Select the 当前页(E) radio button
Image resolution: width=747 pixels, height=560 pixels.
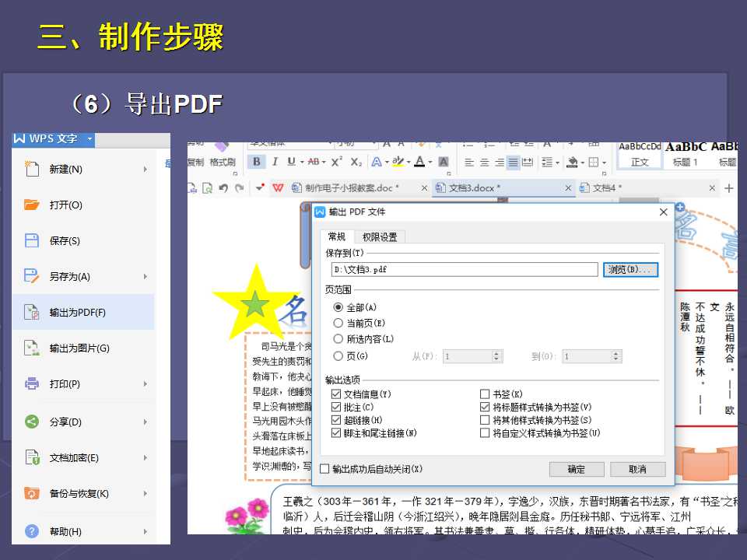338,324
